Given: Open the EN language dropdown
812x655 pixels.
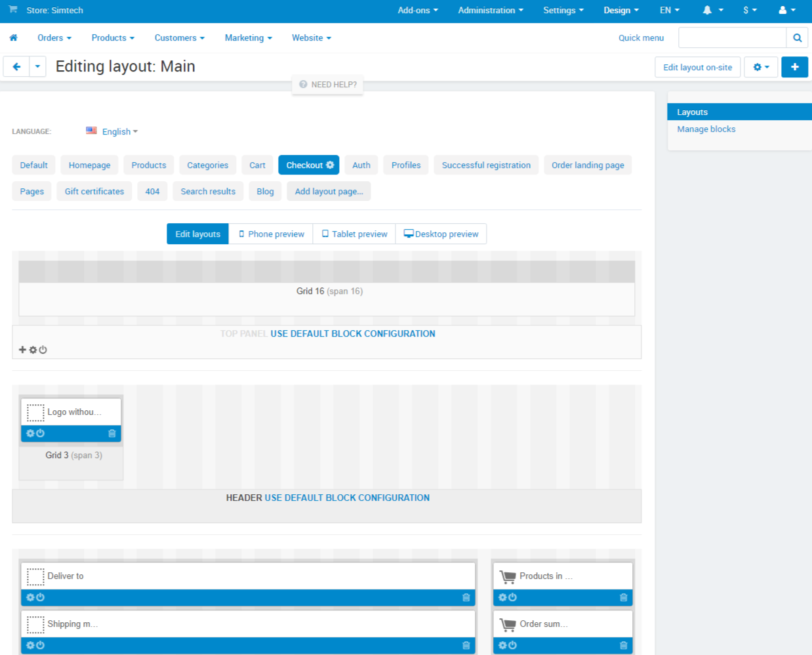Looking at the screenshot, I should (670, 10).
